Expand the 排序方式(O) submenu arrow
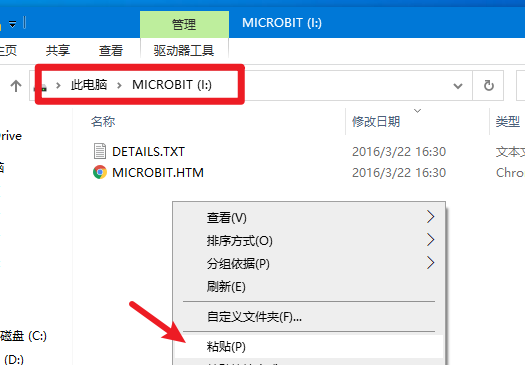The height and width of the screenshot is (365, 525). pyautogui.click(x=431, y=240)
